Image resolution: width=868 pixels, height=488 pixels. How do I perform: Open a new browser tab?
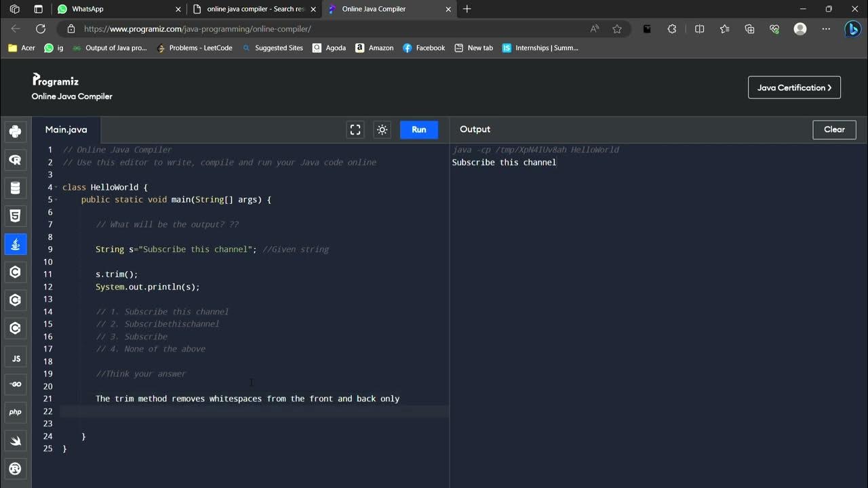point(467,9)
